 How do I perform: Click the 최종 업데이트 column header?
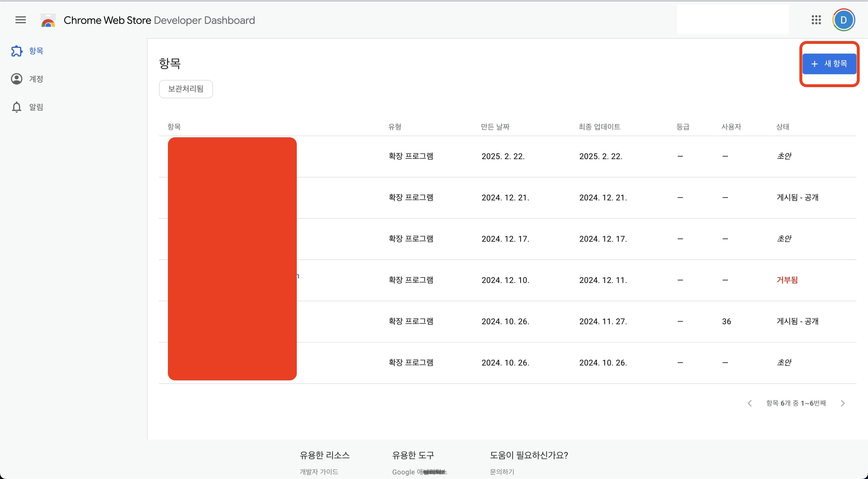[599, 127]
